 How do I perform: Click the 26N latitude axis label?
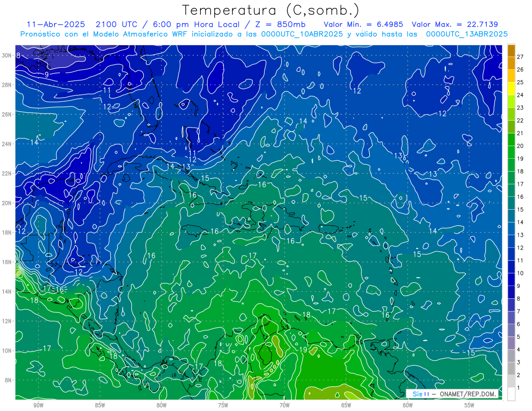click(x=7, y=114)
